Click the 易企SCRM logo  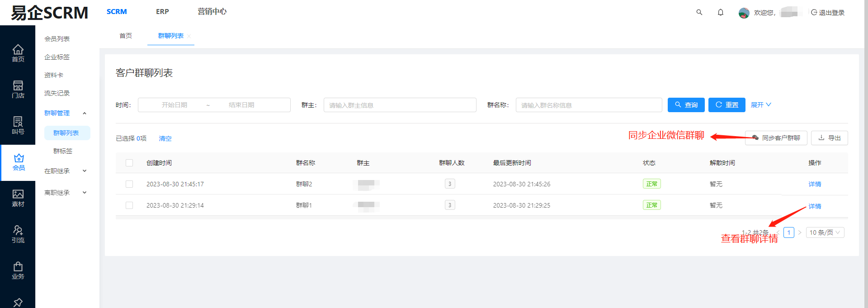(x=49, y=13)
